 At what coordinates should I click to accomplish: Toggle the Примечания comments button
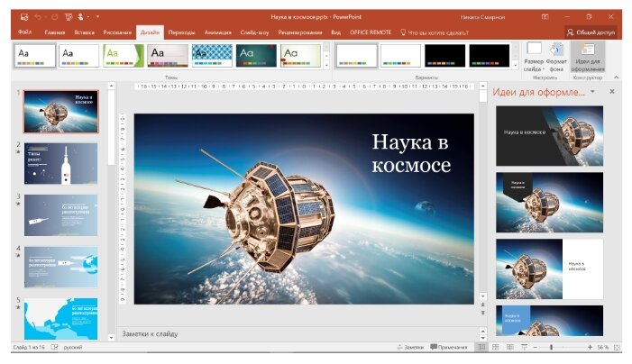tap(449, 347)
